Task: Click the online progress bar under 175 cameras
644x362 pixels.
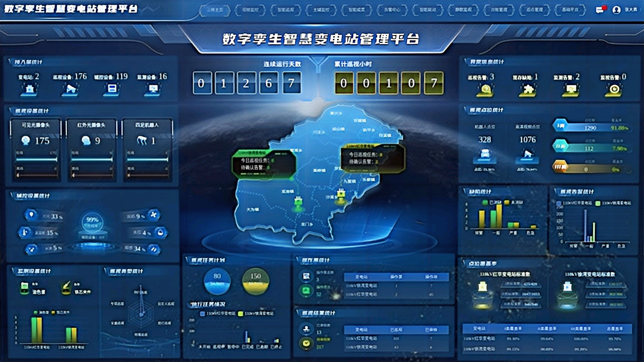Action: click(x=36, y=159)
